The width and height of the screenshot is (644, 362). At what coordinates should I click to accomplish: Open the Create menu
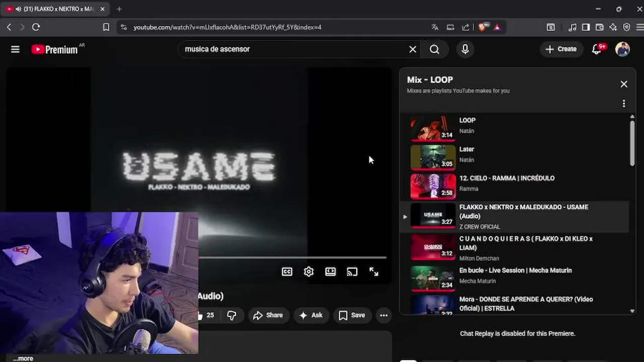[x=561, y=49]
